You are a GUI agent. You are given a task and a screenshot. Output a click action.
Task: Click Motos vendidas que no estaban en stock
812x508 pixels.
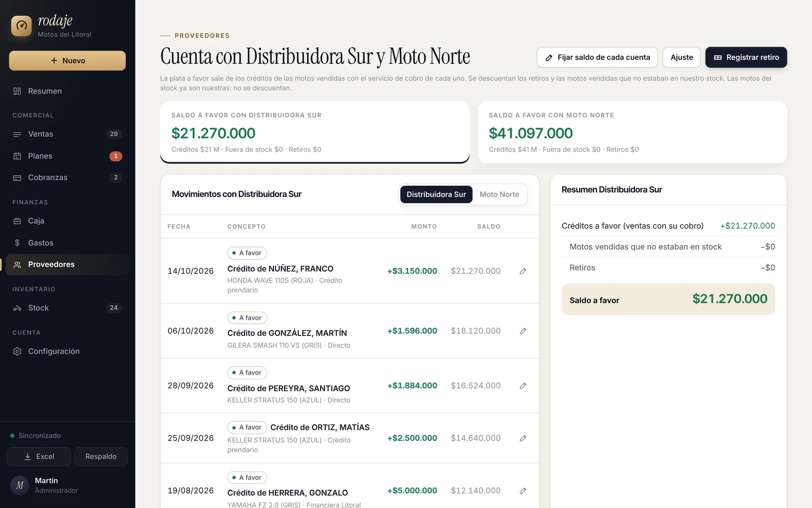tap(646, 247)
